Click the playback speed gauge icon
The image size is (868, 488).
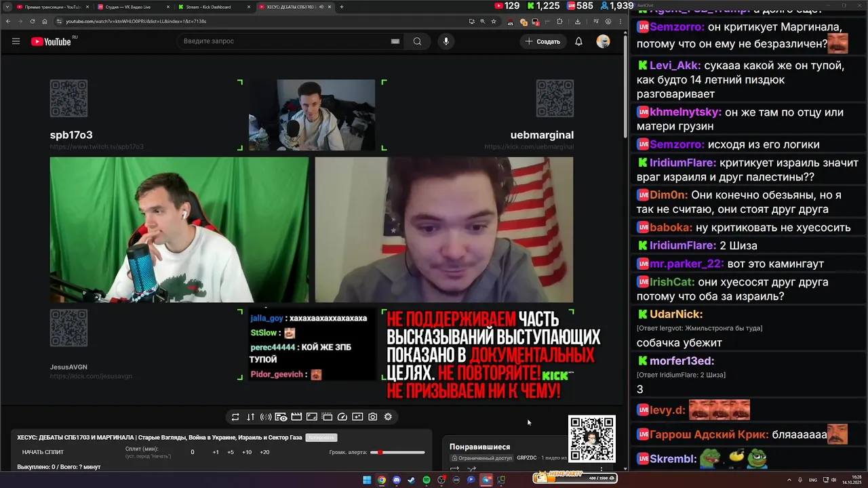[x=342, y=417]
